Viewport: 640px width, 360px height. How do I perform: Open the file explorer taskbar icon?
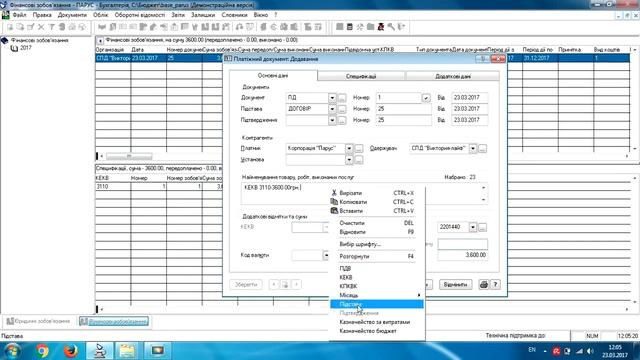pyautogui.click(x=127, y=351)
